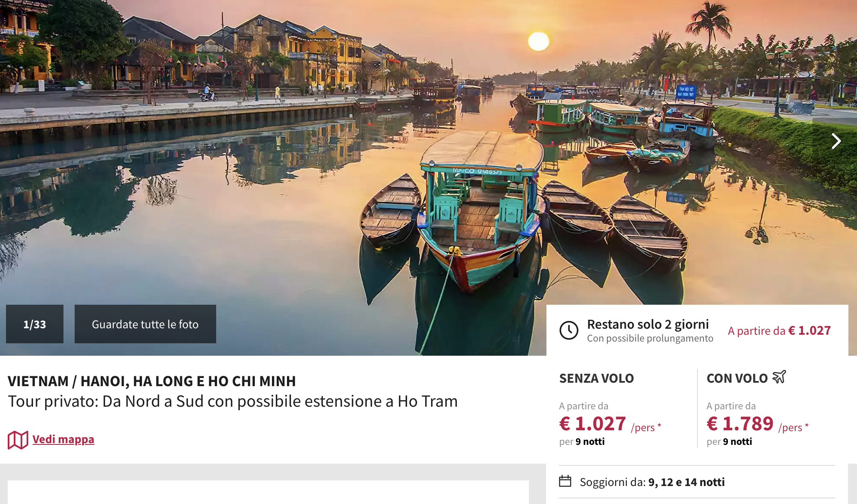Click the € 1.789 with-flight price

click(x=740, y=424)
